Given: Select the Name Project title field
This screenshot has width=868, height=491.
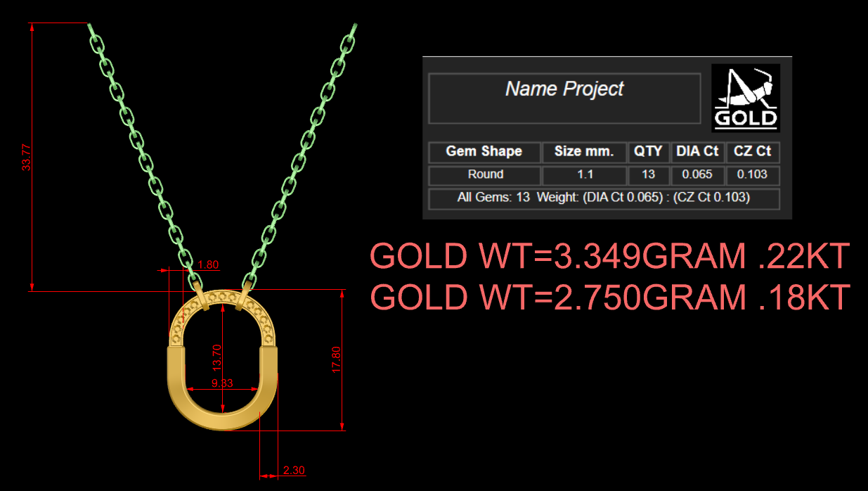Looking at the screenshot, I should click(564, 98).
